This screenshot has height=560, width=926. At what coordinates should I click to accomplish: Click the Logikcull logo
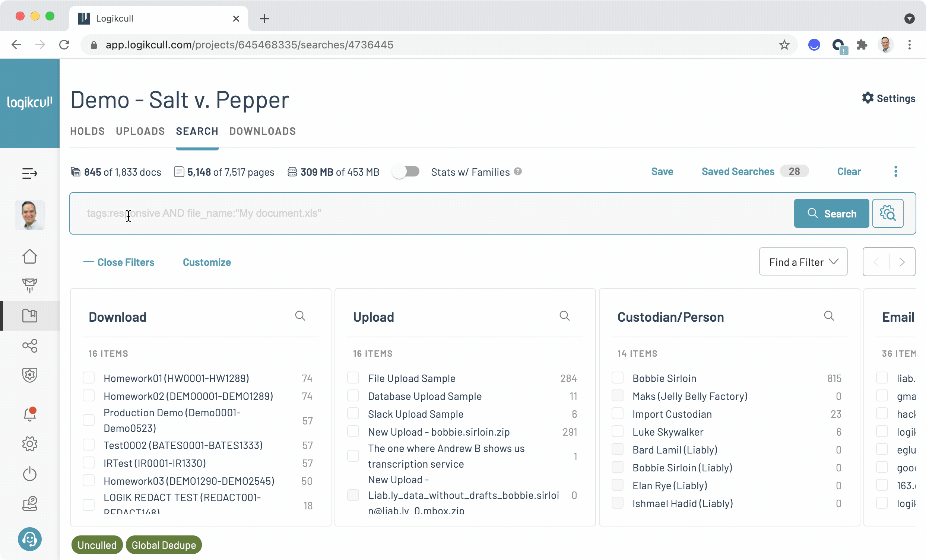pyautogui.click(x=30, y=102)
